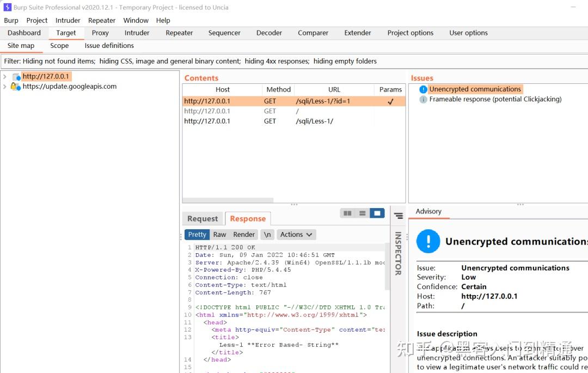Switch response view to Raw
The height and width of the screenshot is (373, 588).
click(x=219, y=235)
